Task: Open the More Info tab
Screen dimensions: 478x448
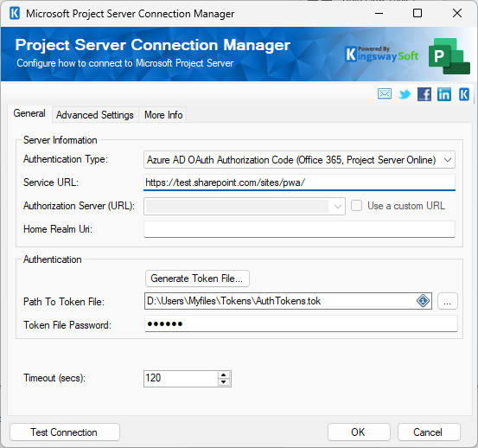Action: pyautogui.click(x=163, y=115)
